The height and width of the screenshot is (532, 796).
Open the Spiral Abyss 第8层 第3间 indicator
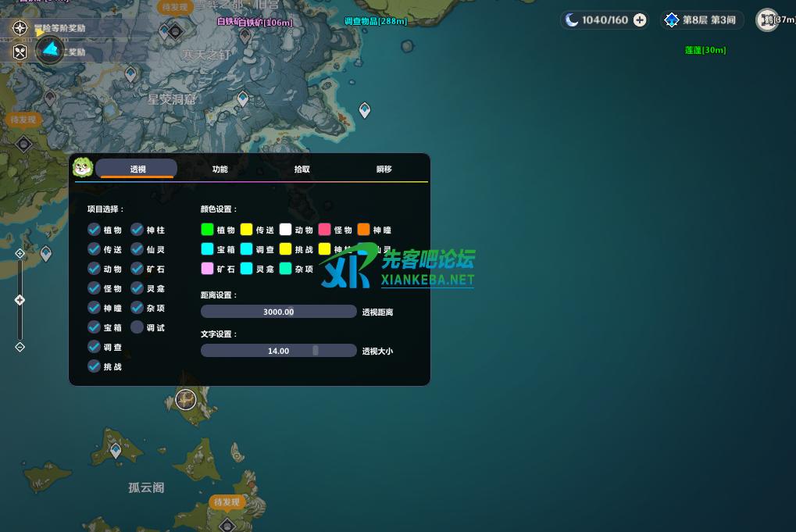[x=701, y=20]
